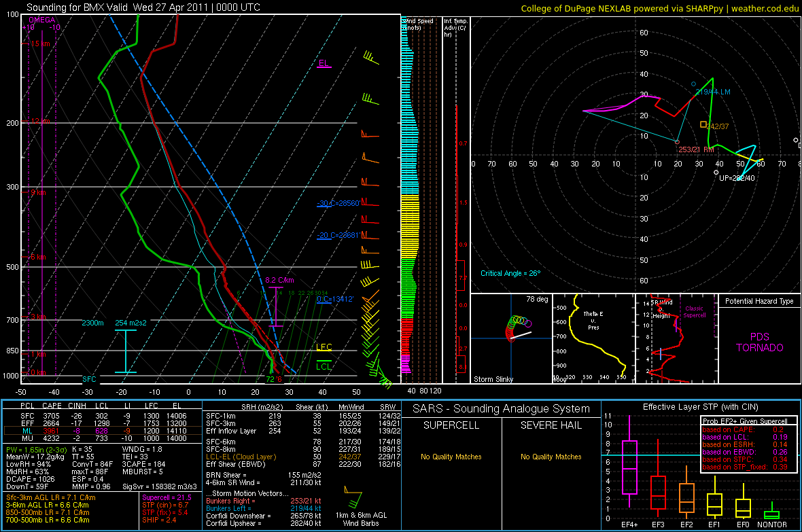Viewport: 802px width, 532px height.
Task: Select the EFF parcel row in the table
Action: pos(102,423)
